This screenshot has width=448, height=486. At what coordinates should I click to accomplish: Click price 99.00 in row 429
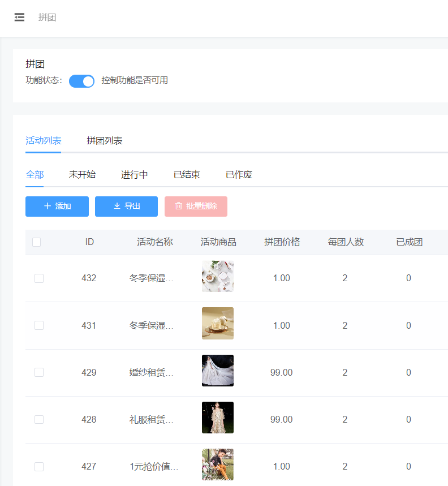[281, 372]
